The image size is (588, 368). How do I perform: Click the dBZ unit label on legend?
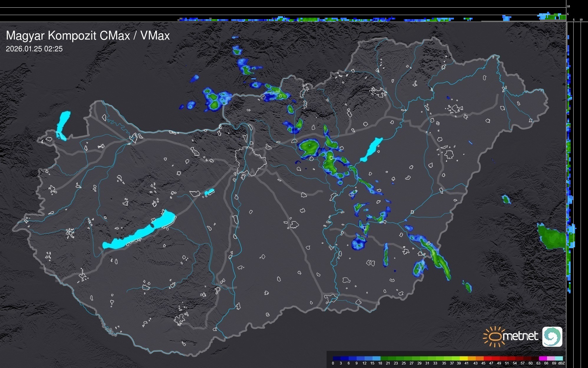pyautogui.click(x=561, y=363)
